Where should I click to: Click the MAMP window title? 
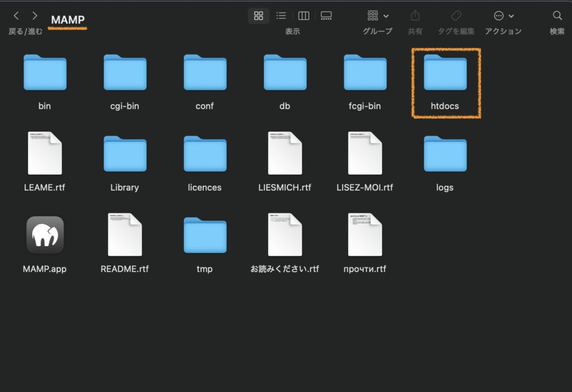68,20
